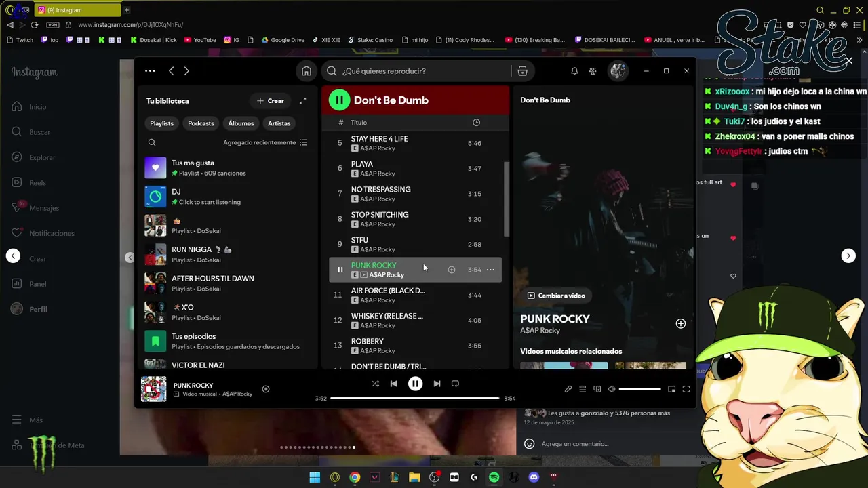The height and width of the screenshot is (488, 868).
Task: Play the track STOP SNITCHING
Action: tap(415, 219)
